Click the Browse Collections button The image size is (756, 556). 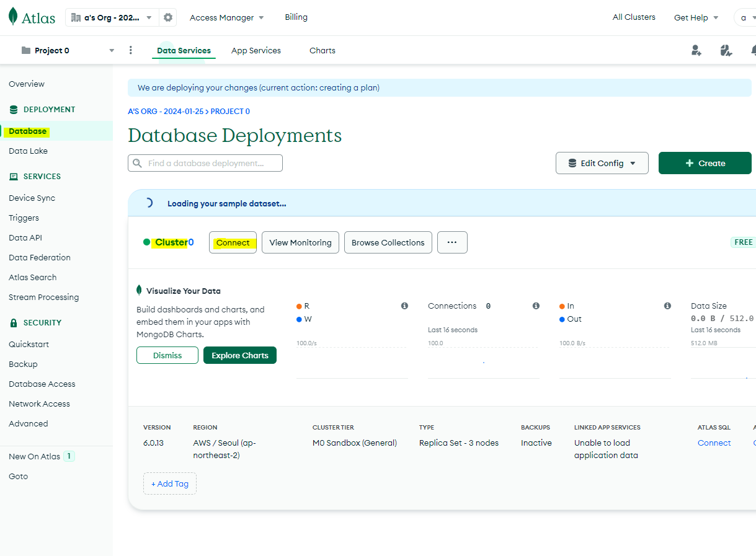388,242
